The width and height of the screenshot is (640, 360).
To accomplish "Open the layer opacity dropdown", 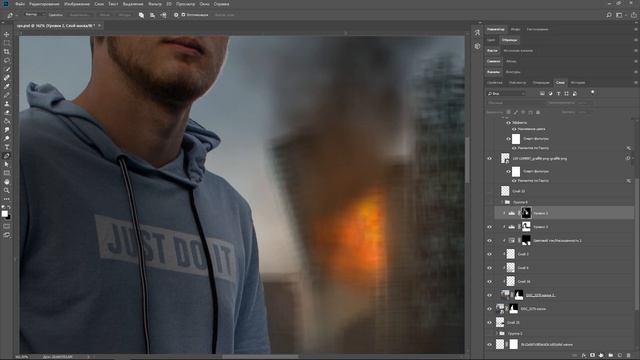I will (583, 103).
